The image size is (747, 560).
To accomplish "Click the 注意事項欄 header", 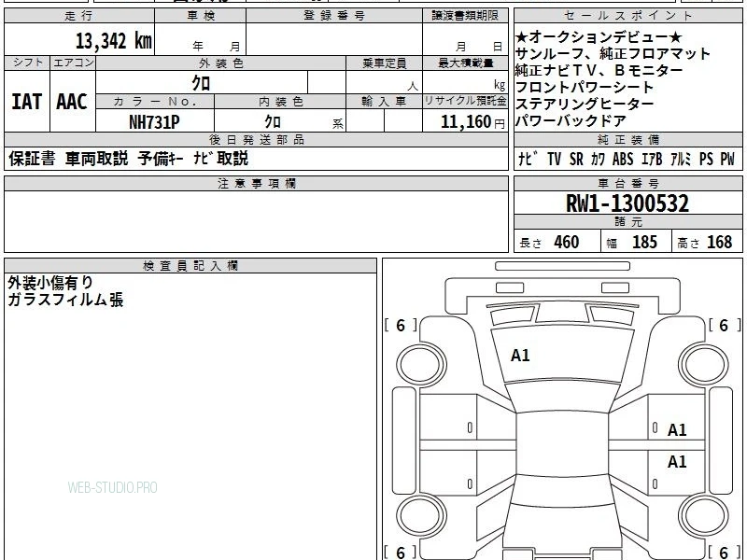I will click(256, 183).
